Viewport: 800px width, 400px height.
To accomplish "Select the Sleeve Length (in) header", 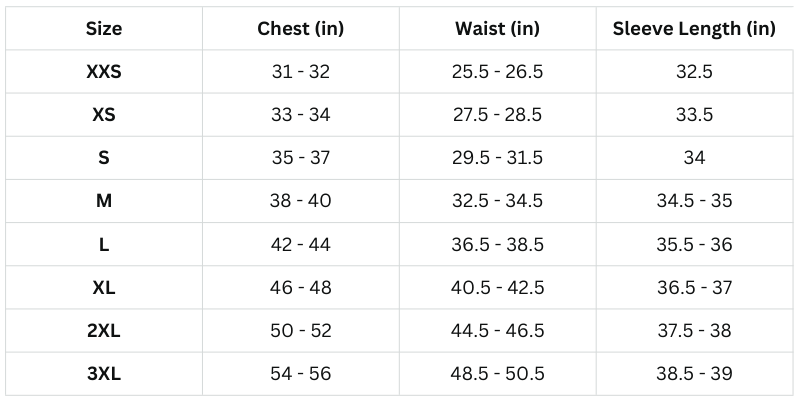I will 694,28.
